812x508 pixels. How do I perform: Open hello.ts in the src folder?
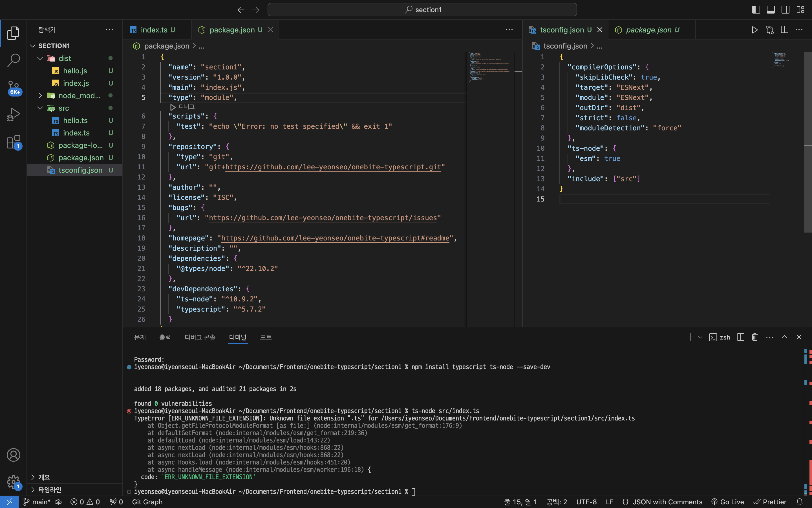tap(75, 120)
